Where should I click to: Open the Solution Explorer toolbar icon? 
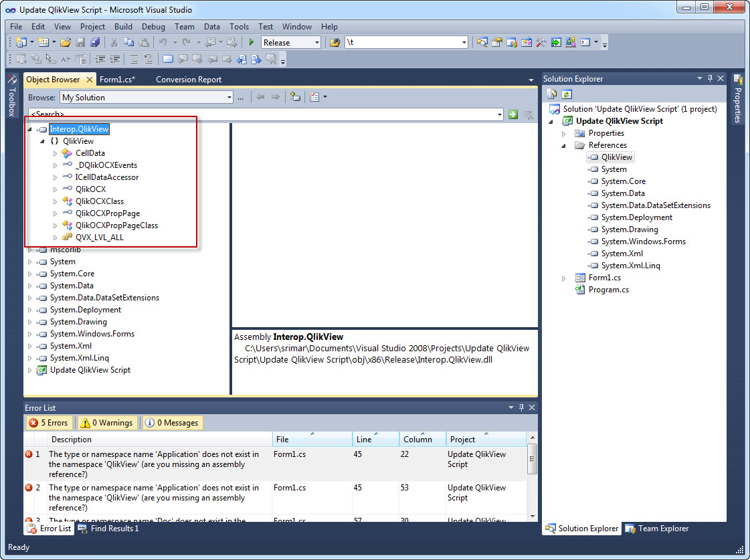coord(482,42)
